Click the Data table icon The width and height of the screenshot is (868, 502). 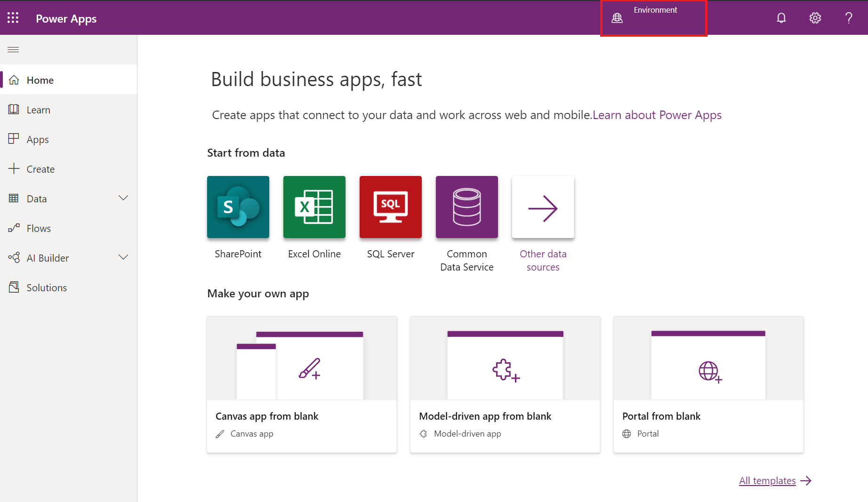(14, 198)
